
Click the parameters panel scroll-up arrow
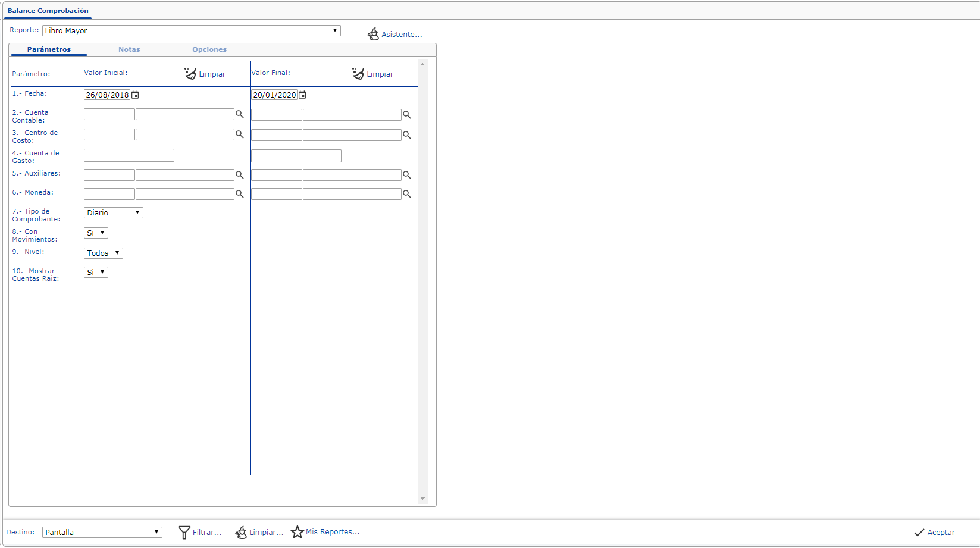click(423, 64)
